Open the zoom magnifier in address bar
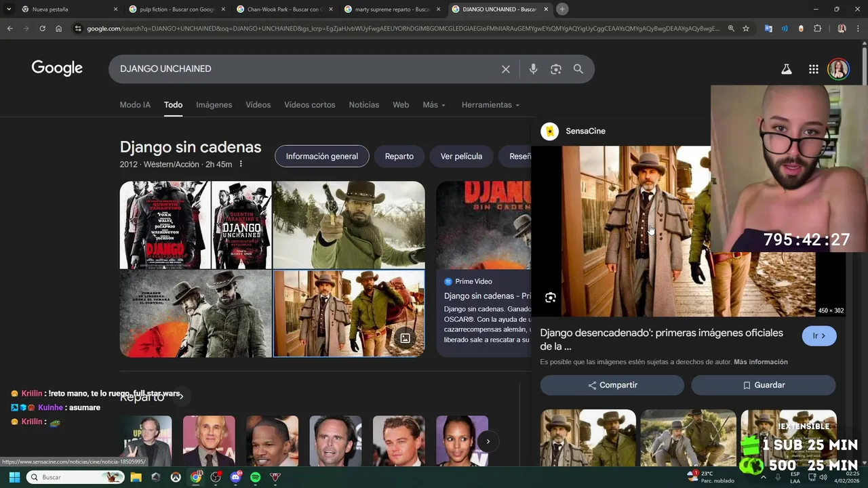Image resolution: width=868 pixels, height=488 pixels. 731,28
